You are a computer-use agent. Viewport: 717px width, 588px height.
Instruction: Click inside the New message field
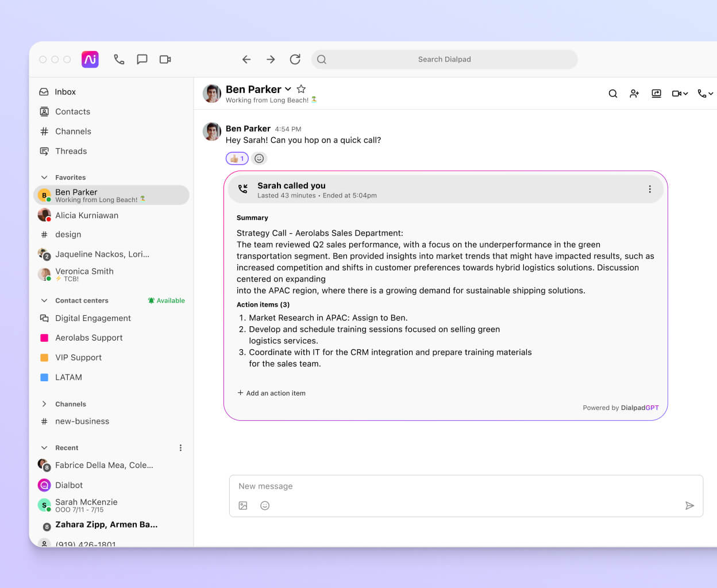coord(402,486)
